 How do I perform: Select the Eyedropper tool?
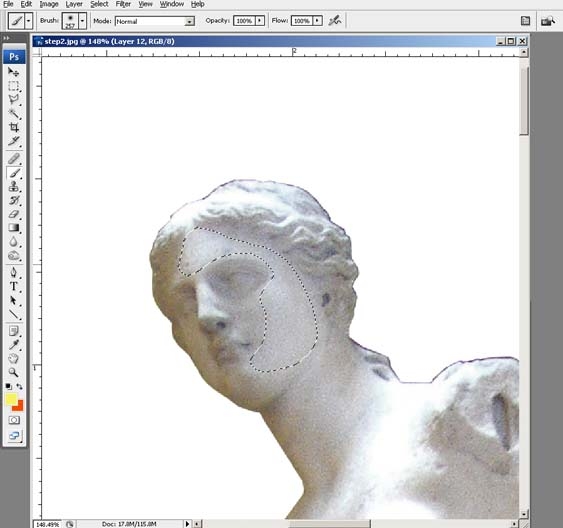[x=14, y=345]
